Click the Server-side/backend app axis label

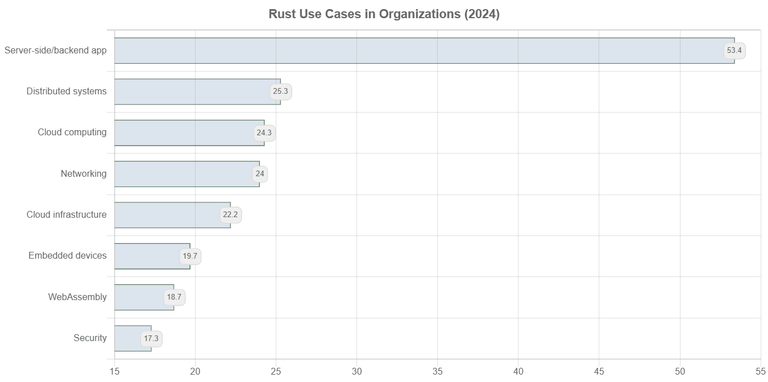coord(55,50)
